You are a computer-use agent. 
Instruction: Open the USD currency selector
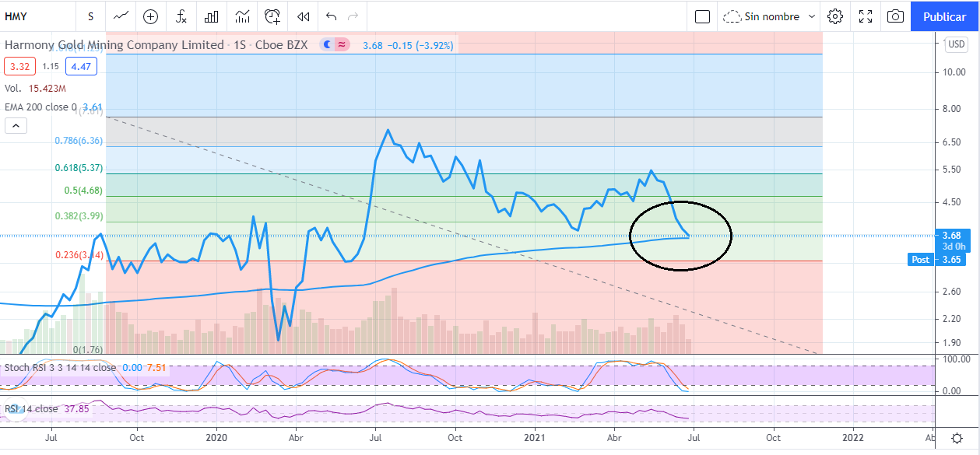coord(956,44)
